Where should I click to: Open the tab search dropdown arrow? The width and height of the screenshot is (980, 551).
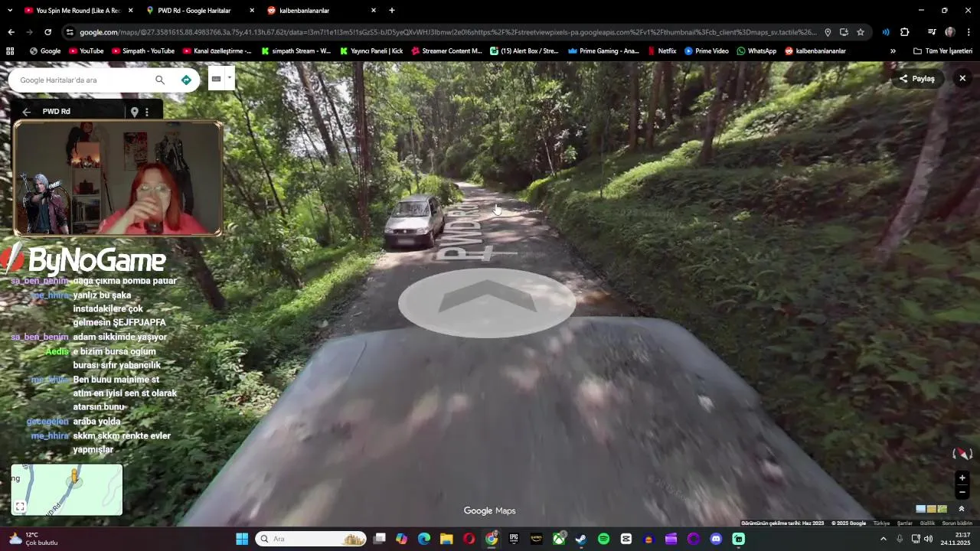pyautogui.click(x=10, y=11)
